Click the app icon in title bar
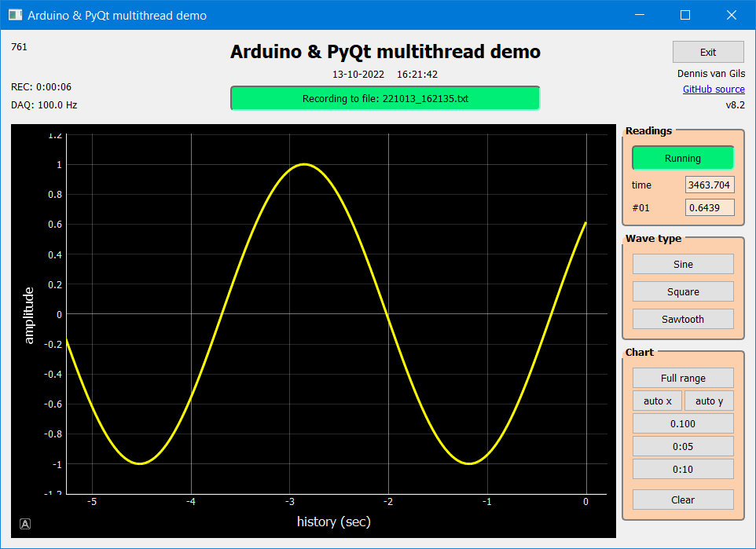 [16, 15]
